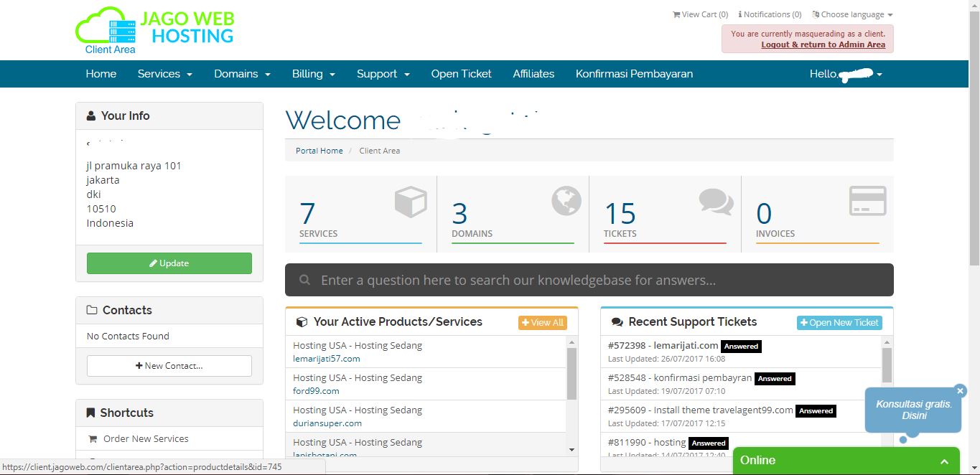Click the Recent Support Tickets comments icon

coord(617,322)
